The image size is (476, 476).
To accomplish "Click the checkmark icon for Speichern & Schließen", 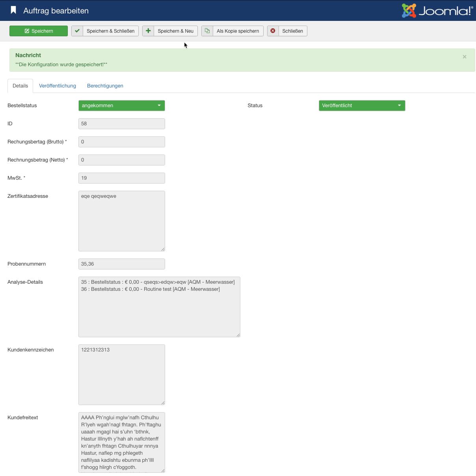I will [77, 31].
